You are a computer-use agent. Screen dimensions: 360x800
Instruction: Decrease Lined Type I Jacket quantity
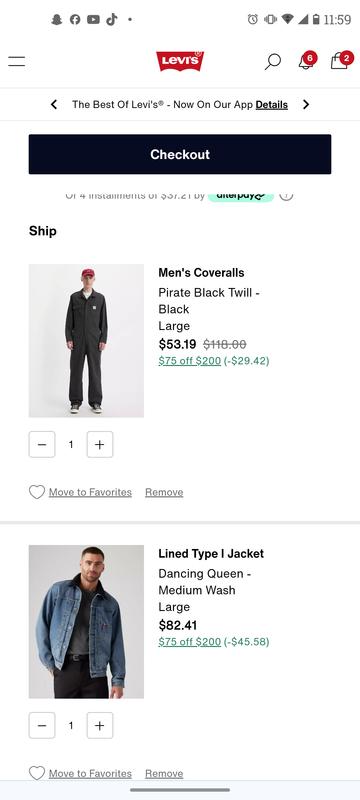pyautogui.click(x=42, y=726)
